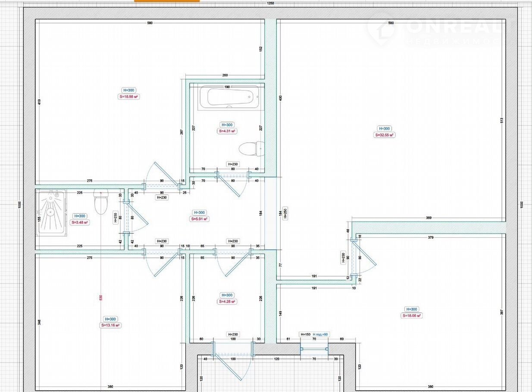Select the window with H=150 label
This screenshot has width=532, height=392.
[x=314, y=348]
